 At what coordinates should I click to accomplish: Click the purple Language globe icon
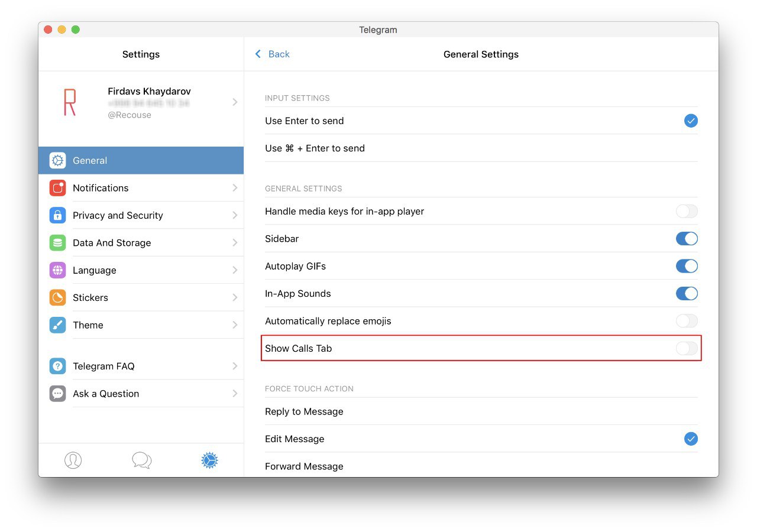click(x=57, y=270)
